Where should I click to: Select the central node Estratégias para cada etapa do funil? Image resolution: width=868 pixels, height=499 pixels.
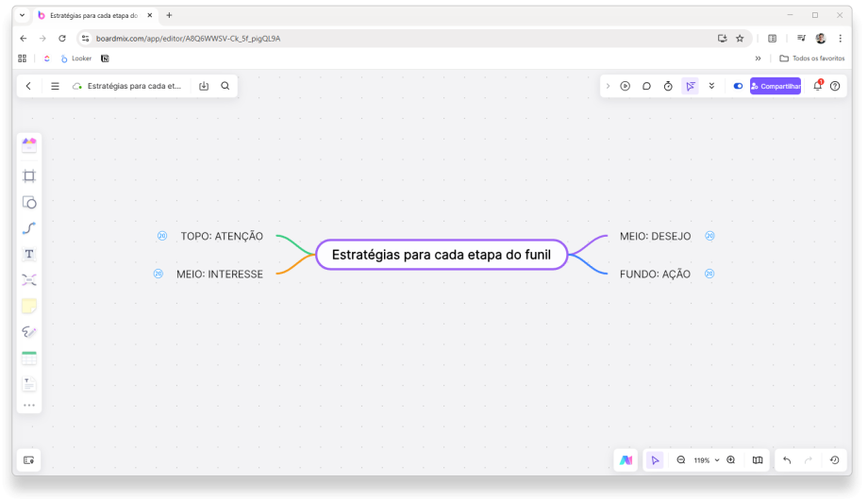442,255
